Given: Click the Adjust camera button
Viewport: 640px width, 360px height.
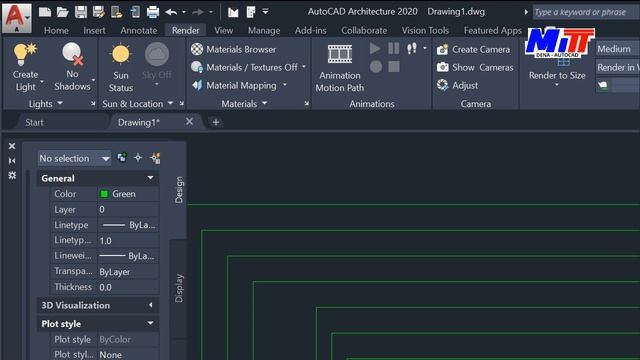Looking at the screenshot, I should pos(457,85).
